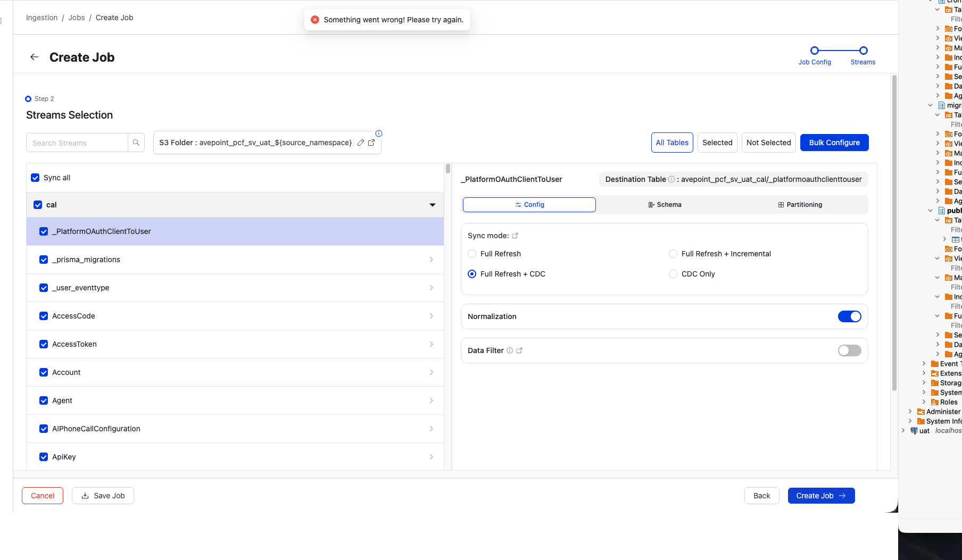
Task: Show only Selected streams
Action: 717,143
